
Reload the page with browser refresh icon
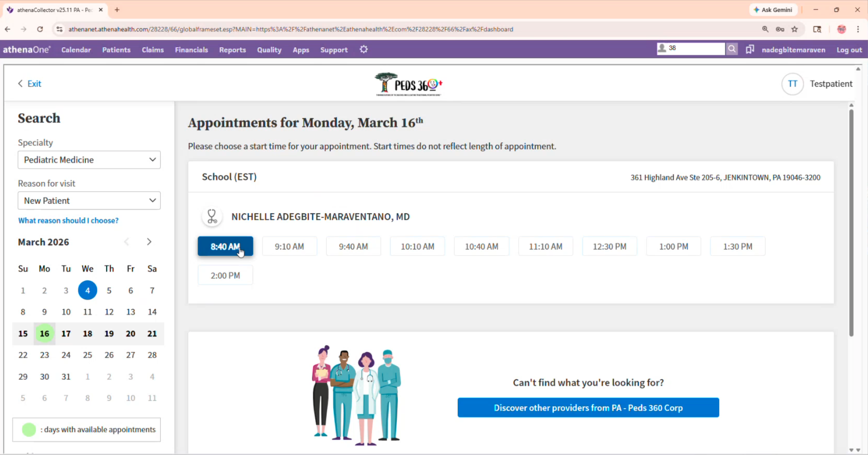click(x=40, y=29)
